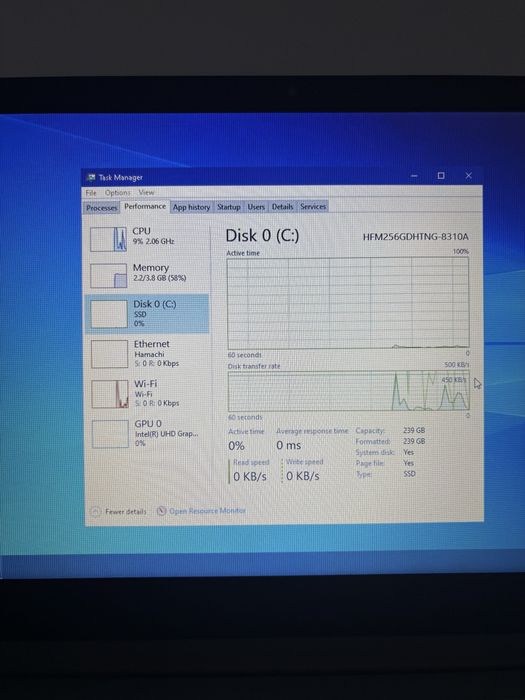Screen dimensions: 525x700
Task: Switch to the Services tab
Action: point(313,206)
